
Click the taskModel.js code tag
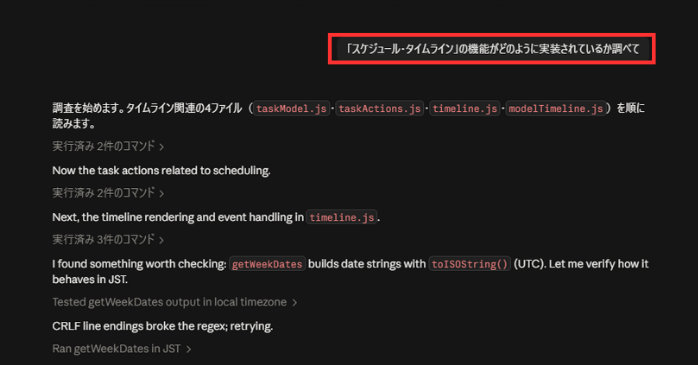coord(292,109)
